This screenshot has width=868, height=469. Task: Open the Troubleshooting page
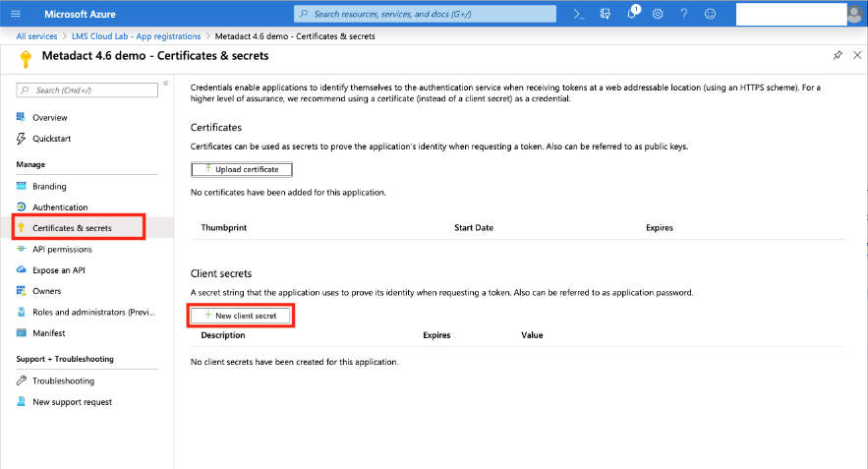(x=63, y=381)
